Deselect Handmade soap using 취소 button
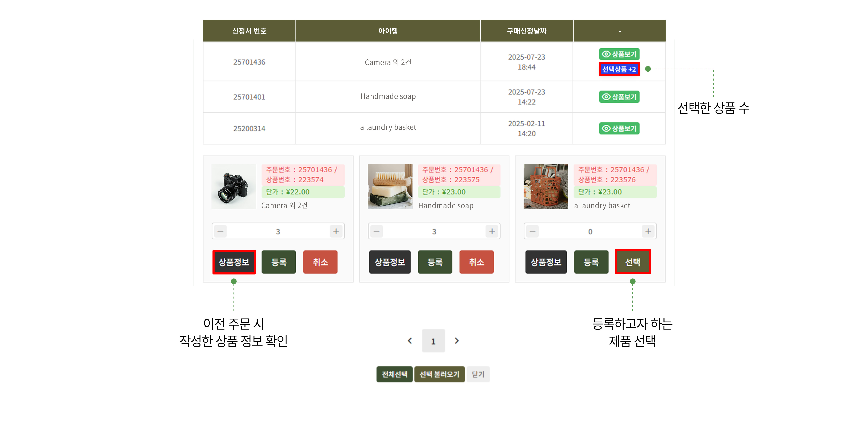This screenshot has height=427, width=868. [x=476, y=262]
